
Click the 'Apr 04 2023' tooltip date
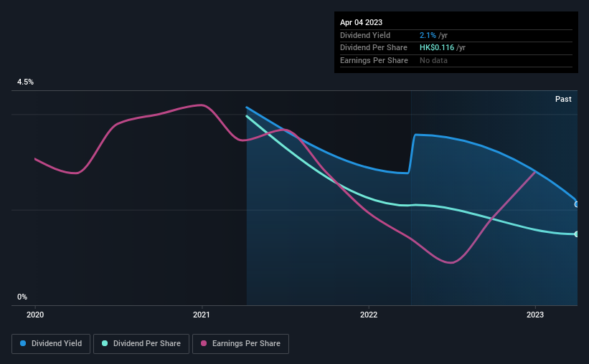pos(361,22)
